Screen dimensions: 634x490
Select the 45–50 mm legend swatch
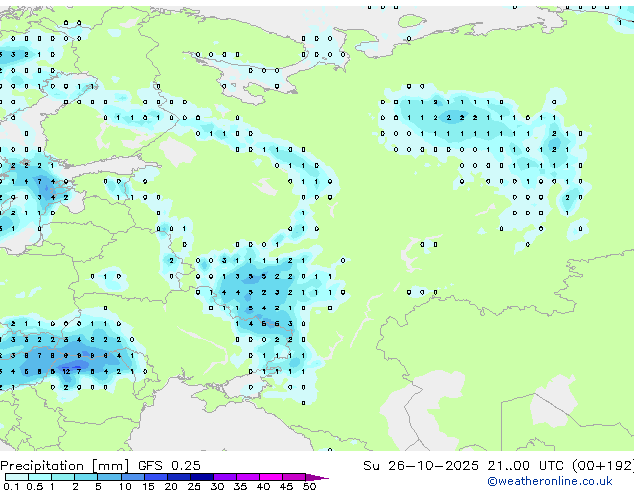294,477
